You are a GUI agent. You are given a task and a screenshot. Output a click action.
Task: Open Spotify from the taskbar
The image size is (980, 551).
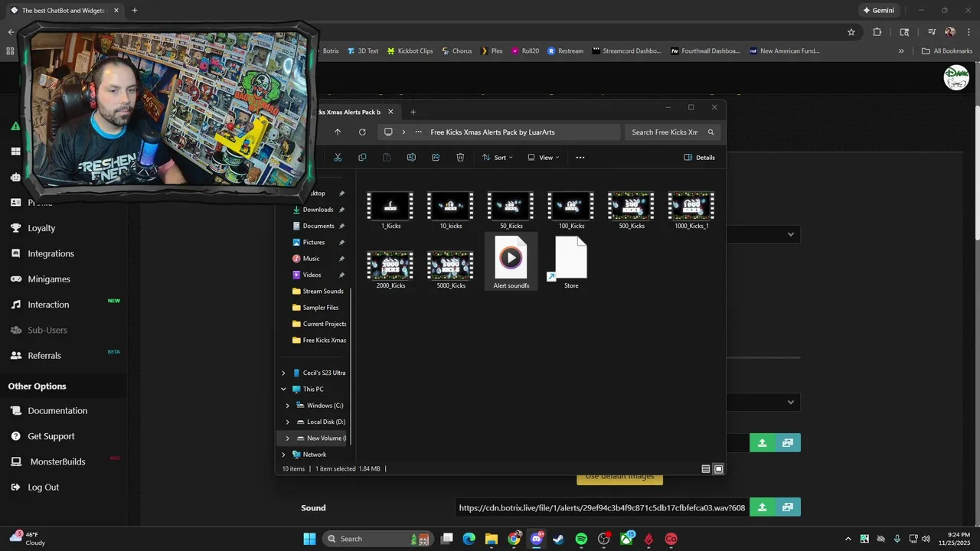tap(581, 539)
